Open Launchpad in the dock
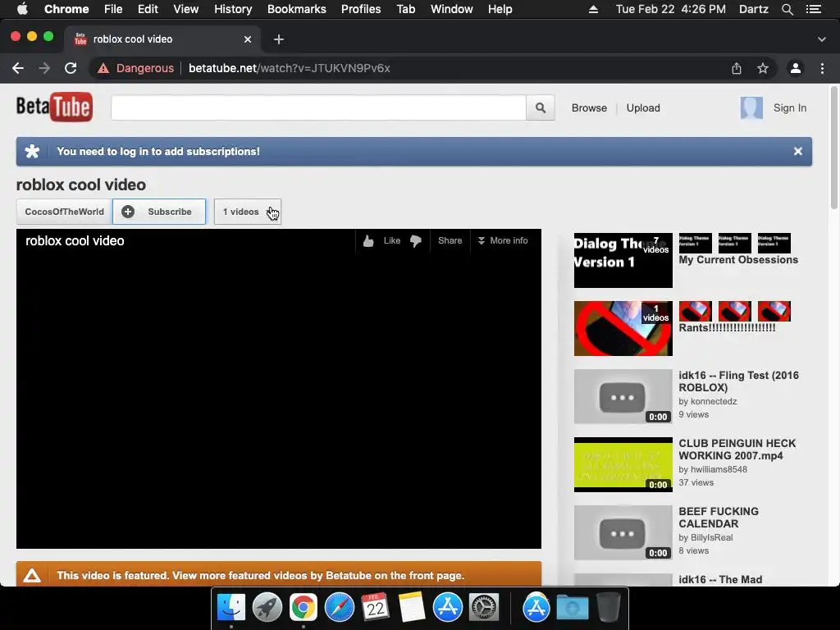 [x=267, y=608]
